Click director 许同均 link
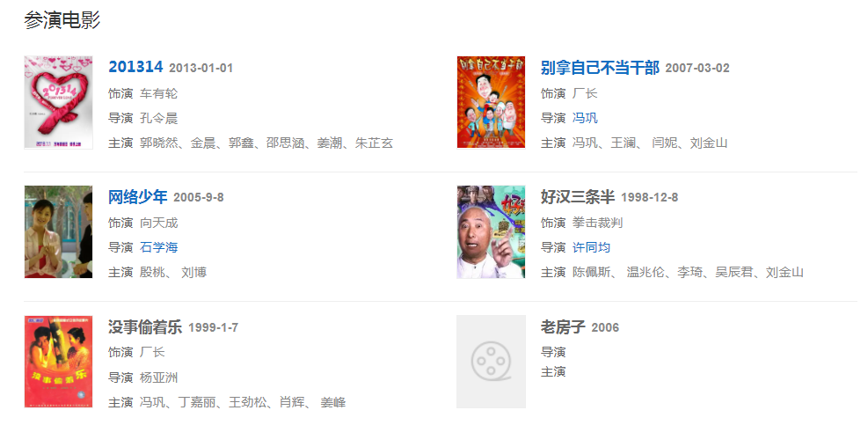This screenshot has width=868, height=425. 591,247
